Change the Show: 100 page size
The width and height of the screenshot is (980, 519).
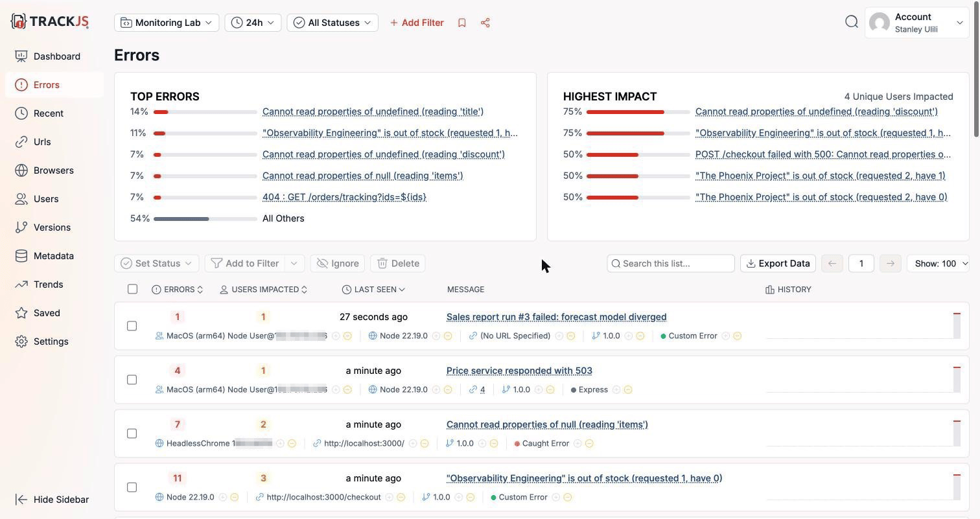pyautogui.click(x=938, y=263)
